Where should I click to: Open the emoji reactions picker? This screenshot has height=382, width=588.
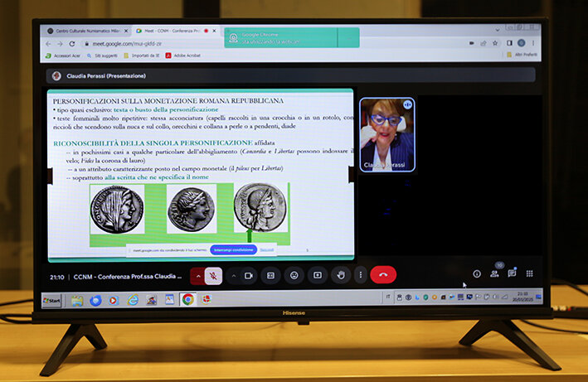tap(294, 275)
